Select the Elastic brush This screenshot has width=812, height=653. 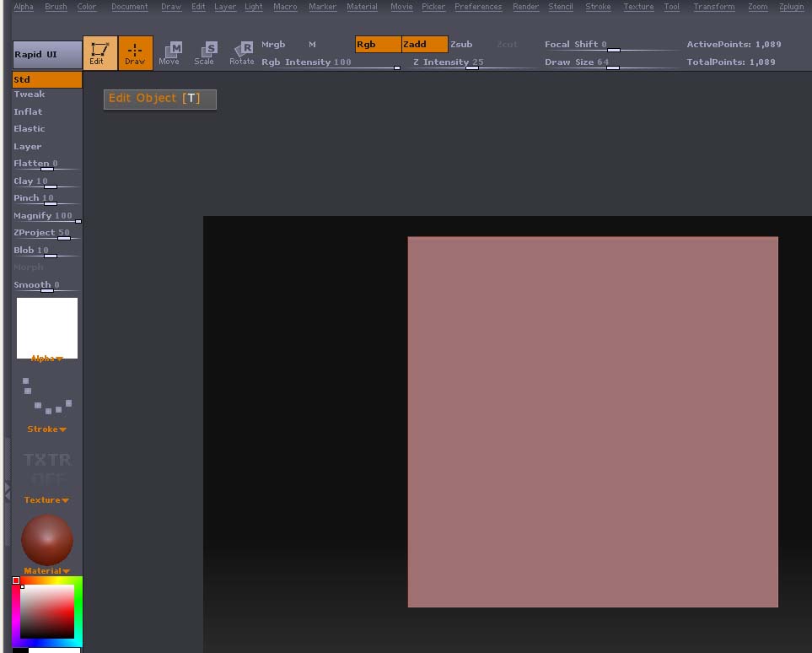(x=30, y=128)
